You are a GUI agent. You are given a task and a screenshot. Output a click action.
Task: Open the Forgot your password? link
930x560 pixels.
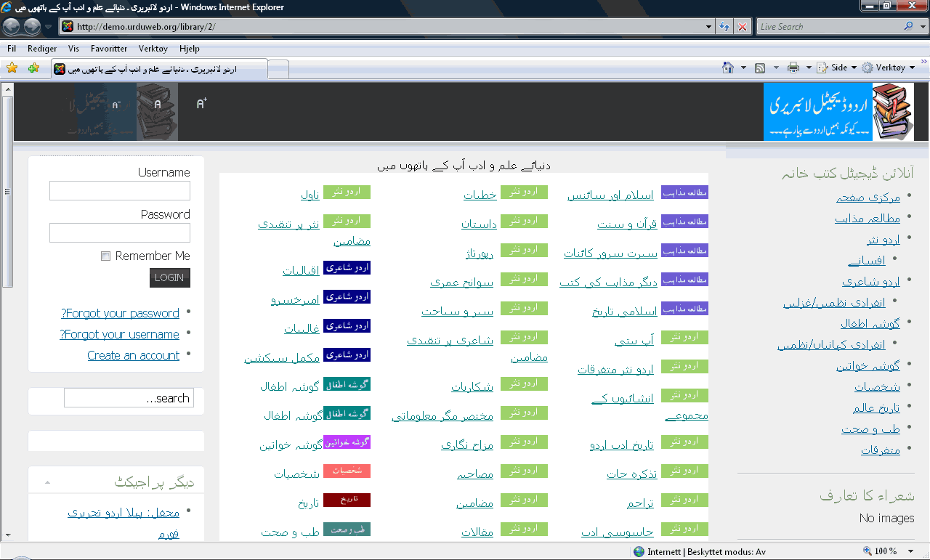120,313
